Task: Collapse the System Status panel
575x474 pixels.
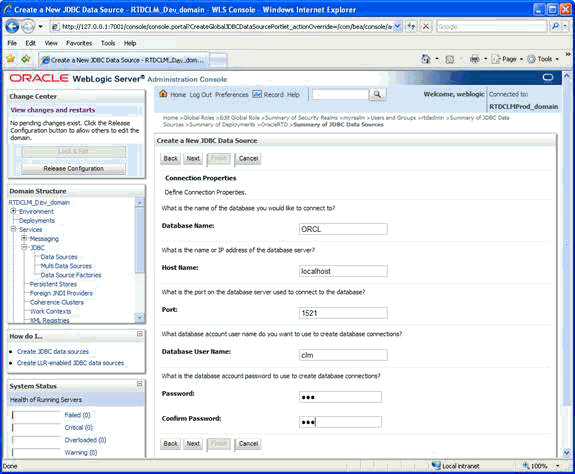Action: pos(139,384)
